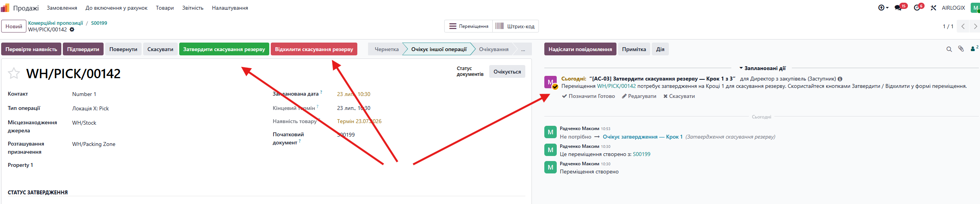Select the Чернетка status stage
This screenshot has height=204, width=980.
coord(386,49)
